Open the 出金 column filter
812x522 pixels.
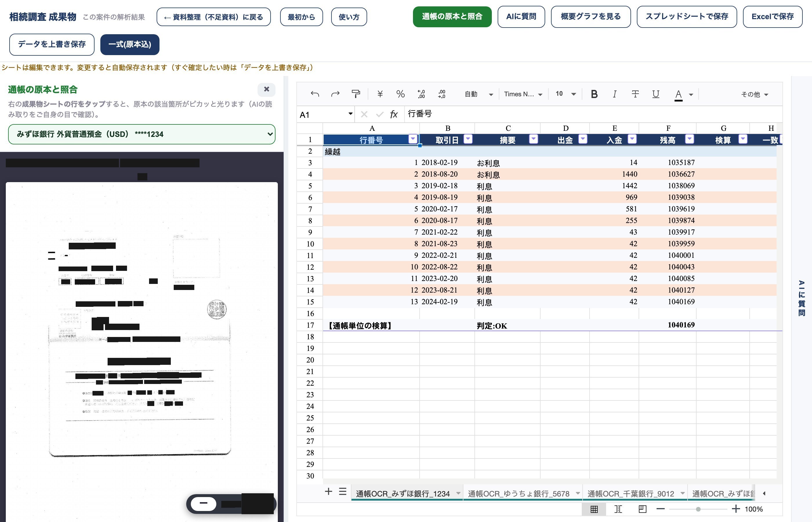(x=583, y=139)
